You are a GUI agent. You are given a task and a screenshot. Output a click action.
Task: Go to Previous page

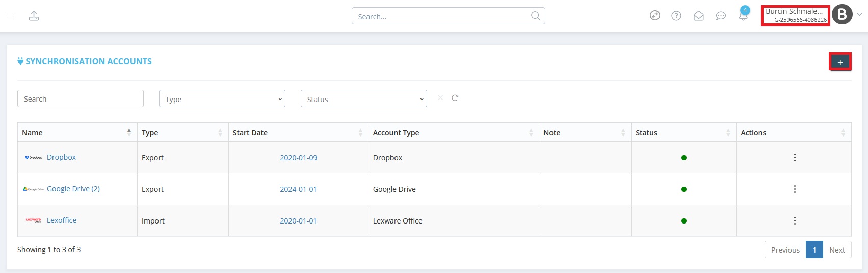click(785, 250)
